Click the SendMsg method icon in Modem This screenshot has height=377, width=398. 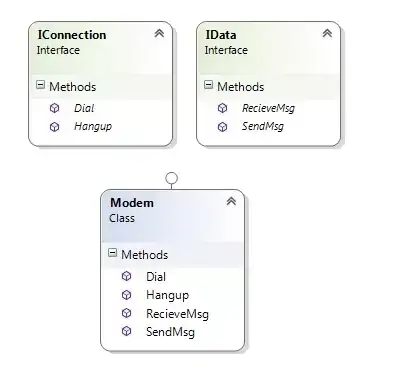coord(126,331)
